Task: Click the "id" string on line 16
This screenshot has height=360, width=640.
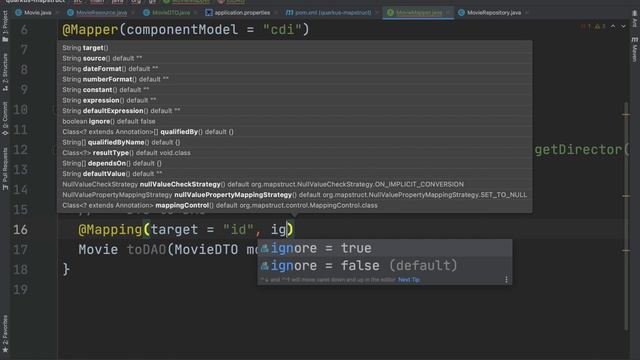Action: [239, 229]
